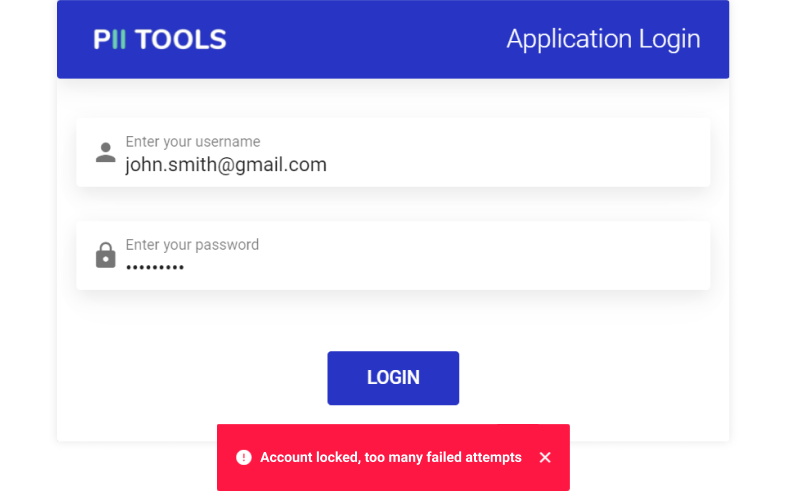Click the person icon beside username
Viewport: 800px width, 500px height.
pos(106,153)
